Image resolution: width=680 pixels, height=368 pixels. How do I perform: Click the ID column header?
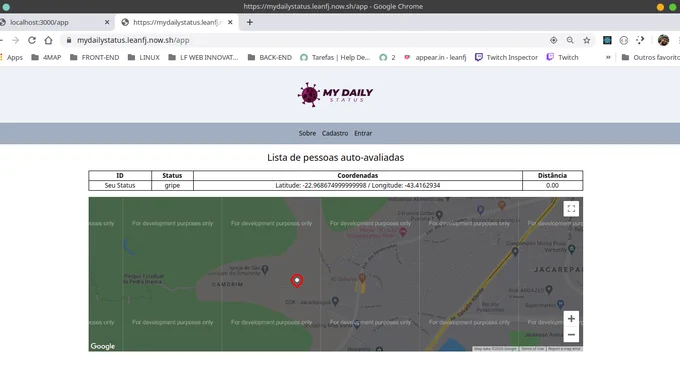click(120, 176)
